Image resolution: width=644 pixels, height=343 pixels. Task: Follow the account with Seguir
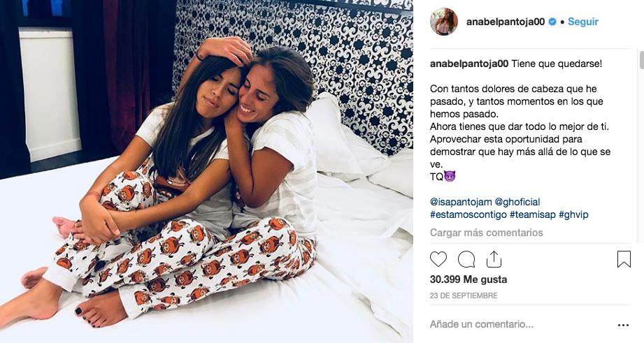coord(582,22)
